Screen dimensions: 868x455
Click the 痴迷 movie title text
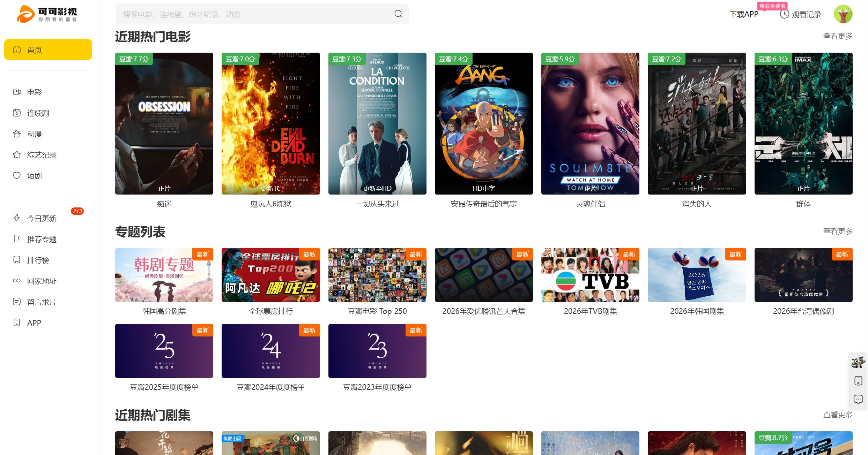[164, 204]
